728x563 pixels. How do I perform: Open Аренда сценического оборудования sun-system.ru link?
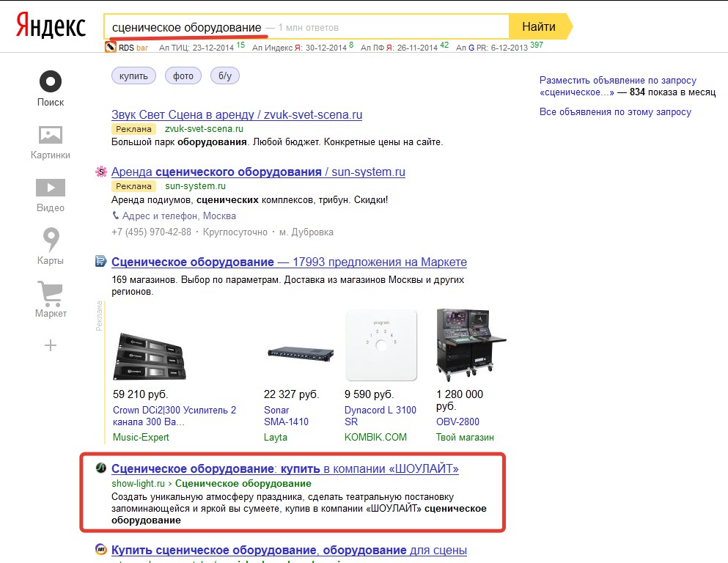point(258,172)
